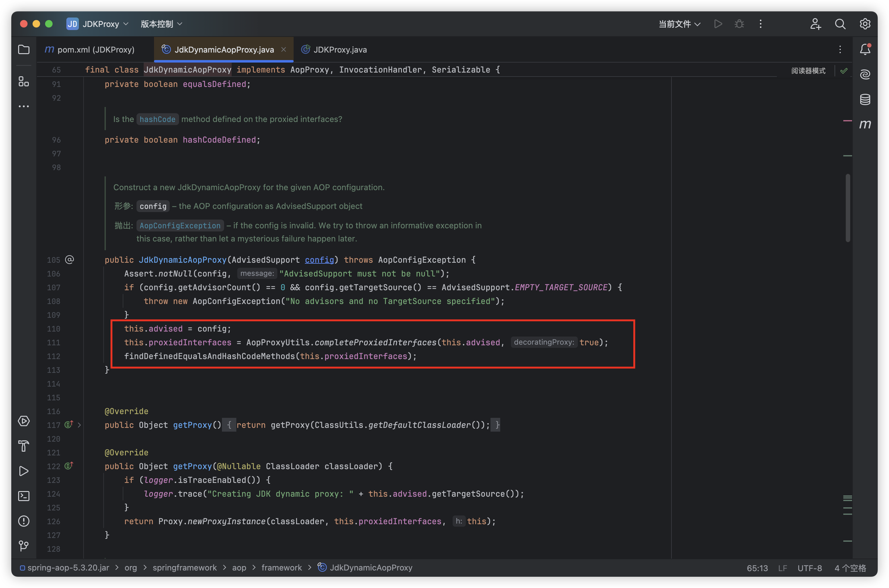Close the JdkDynamicAopProxy.java tab

click(x=284, y=49)
